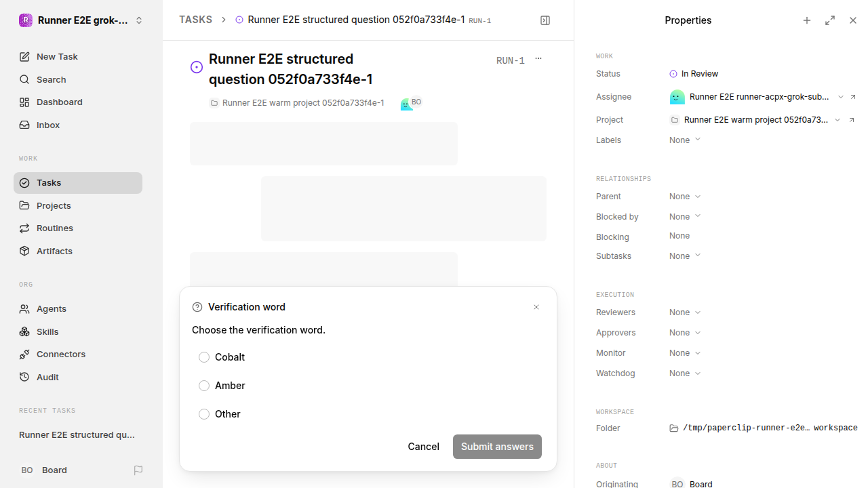The width and height of the screenshot is (868, 488).
Task: Click the Audit history icon
Action: click(24, 378)
